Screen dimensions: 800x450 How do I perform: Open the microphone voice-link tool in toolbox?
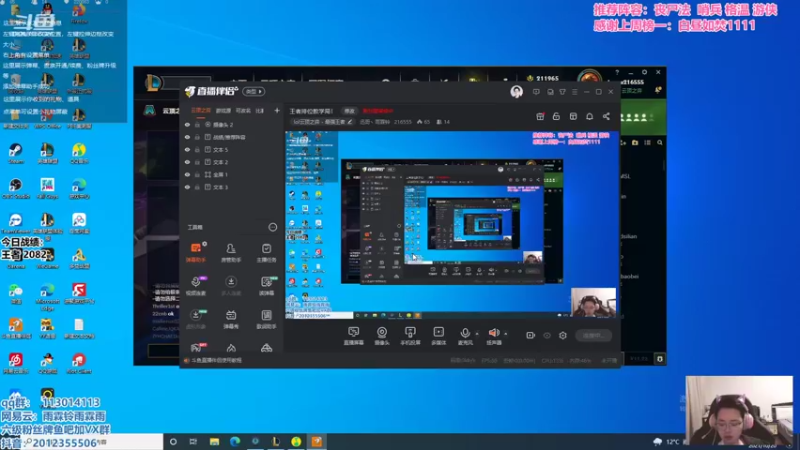[x=196, y=285]
